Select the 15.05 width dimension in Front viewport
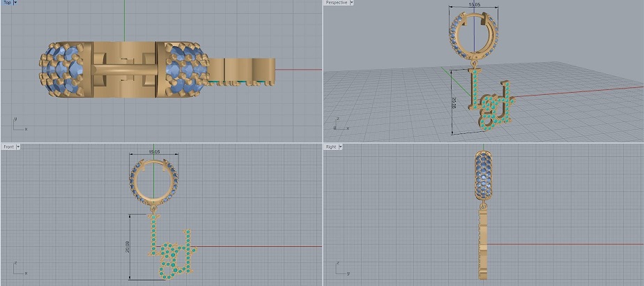 [154, 151]
